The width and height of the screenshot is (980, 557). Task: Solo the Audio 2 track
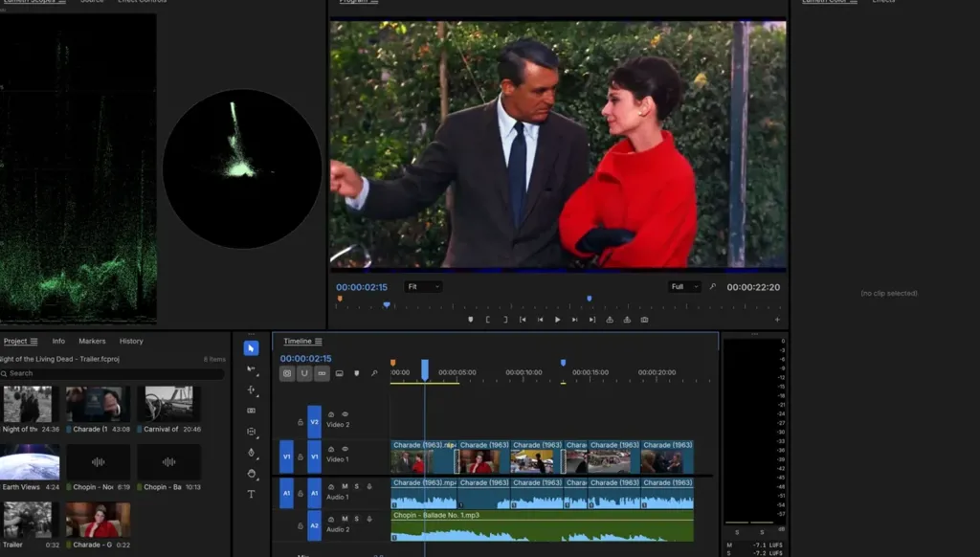click(357, 519)
